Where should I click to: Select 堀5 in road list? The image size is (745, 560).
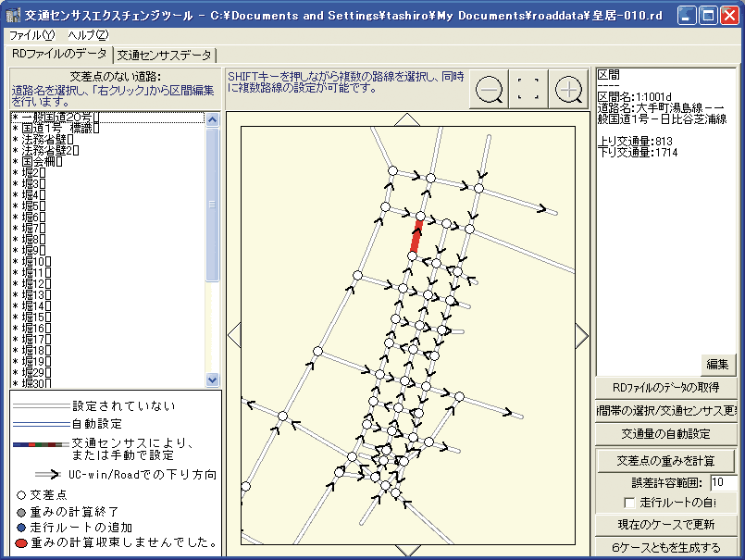click(x=108, y=206)
